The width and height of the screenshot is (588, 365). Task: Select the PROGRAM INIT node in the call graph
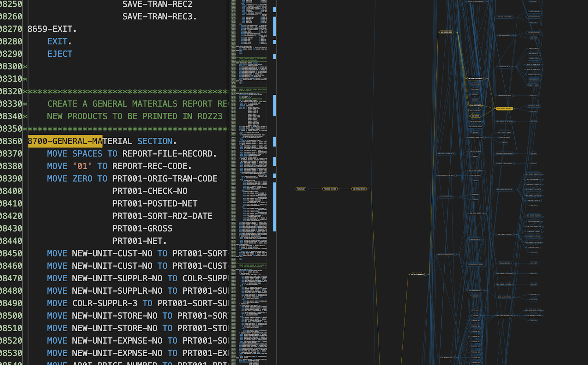click(301, 189)
